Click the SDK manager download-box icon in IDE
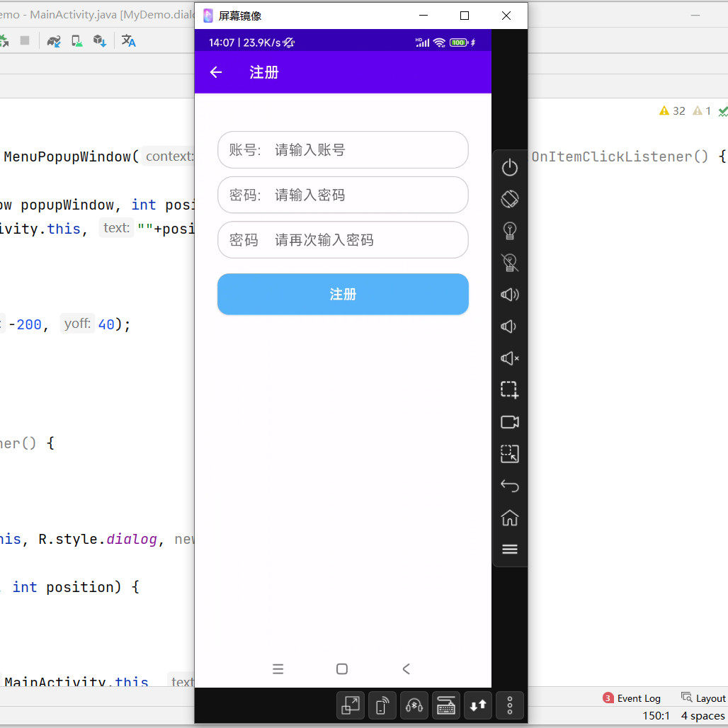The height and width of the screenshot is (728, 728). click(x=100, y=41)
